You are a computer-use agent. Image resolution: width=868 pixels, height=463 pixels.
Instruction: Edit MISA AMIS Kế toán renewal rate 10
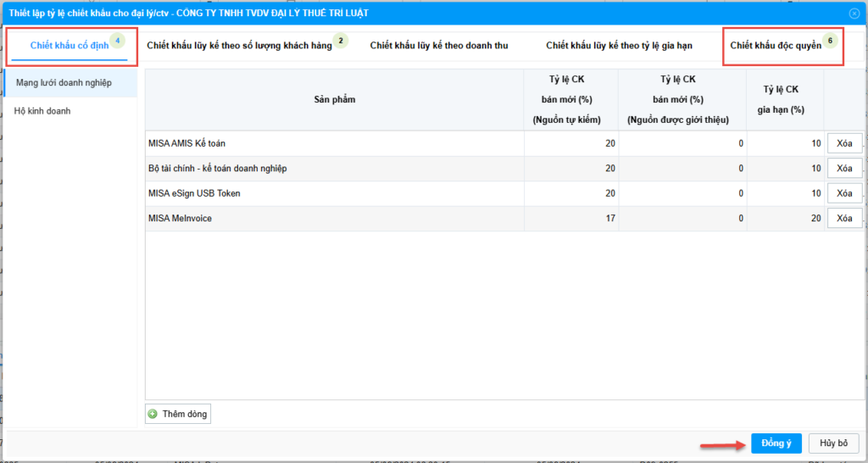(786, 143)
